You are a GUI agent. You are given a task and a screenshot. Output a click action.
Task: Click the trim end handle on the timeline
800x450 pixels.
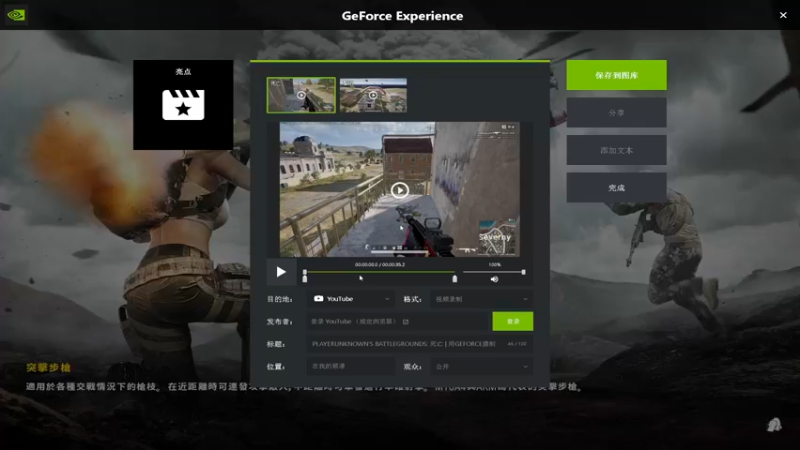(x=455, y=279)
